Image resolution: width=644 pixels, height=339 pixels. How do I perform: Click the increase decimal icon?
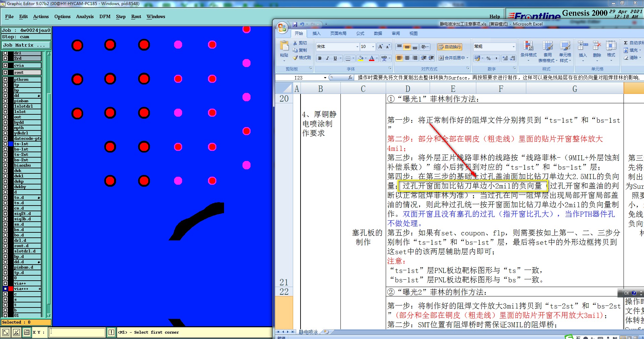505,58
